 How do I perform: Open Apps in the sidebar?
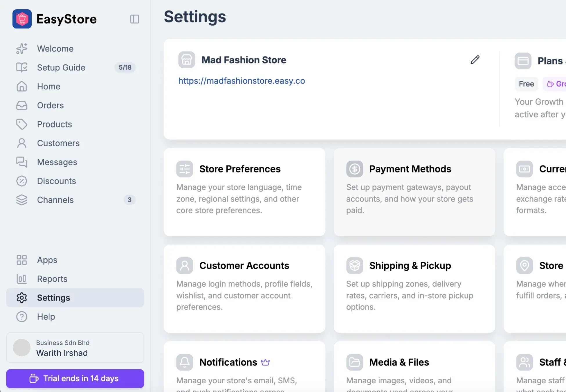[75, 260]
